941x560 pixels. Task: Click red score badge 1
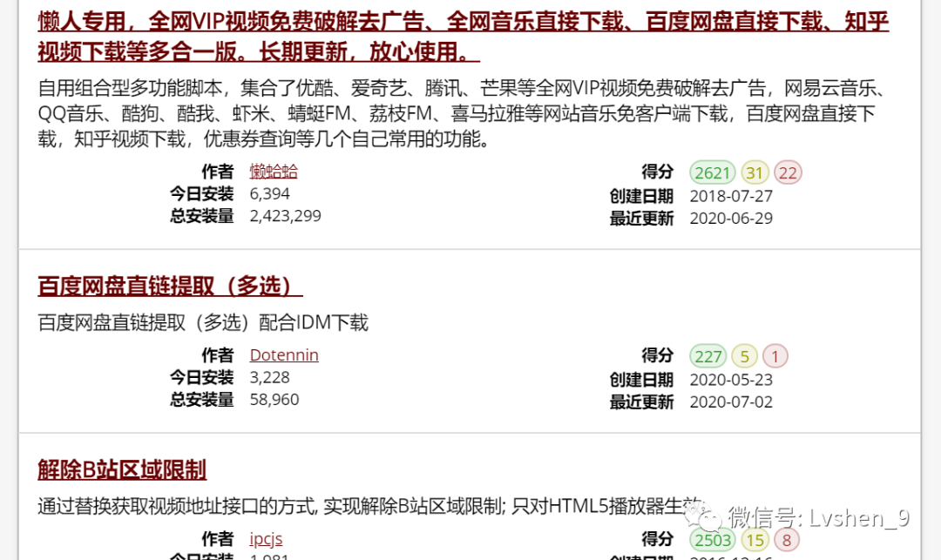[x=775, y=356]
